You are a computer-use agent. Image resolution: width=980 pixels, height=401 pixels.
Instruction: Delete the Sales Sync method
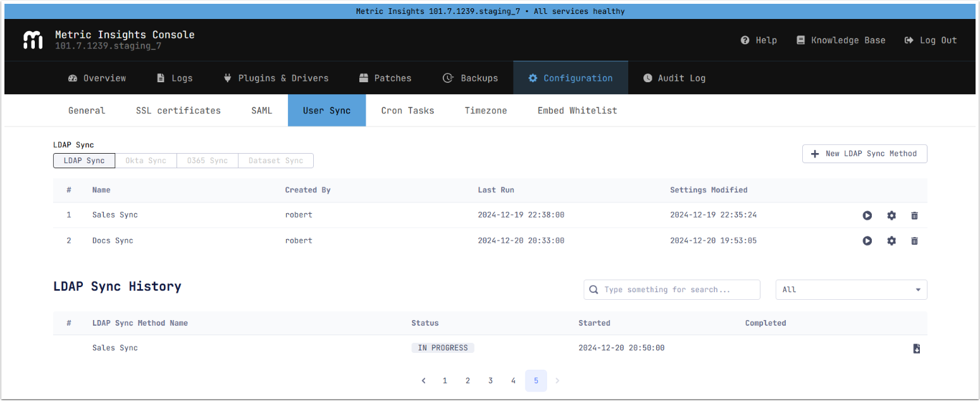pos(914,216)
